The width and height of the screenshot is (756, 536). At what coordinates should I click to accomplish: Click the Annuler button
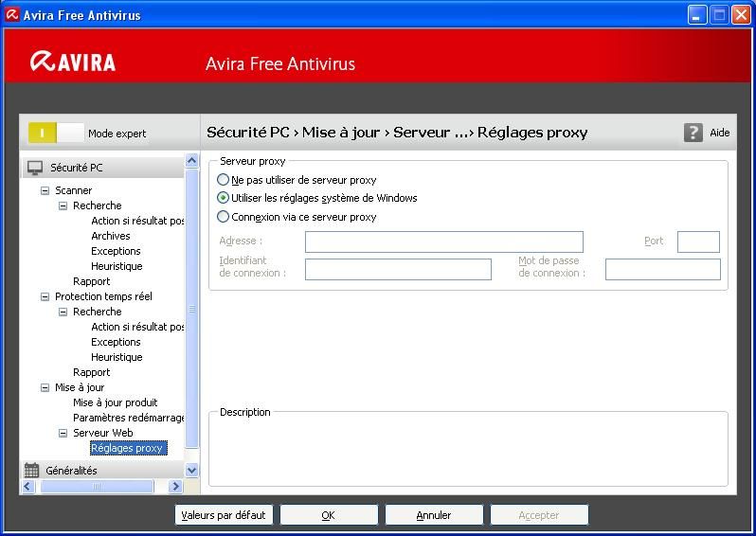(434, 515)
